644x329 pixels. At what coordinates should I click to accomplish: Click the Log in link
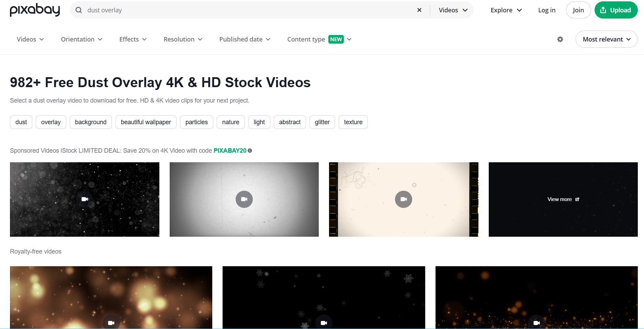point(546,10)
